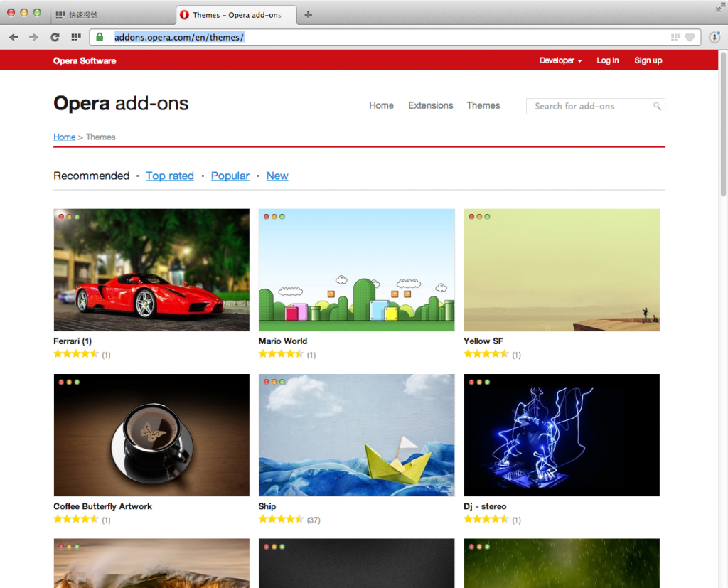Click the Log in link
This screenshot has width=728, height=588.
(607, 60)
